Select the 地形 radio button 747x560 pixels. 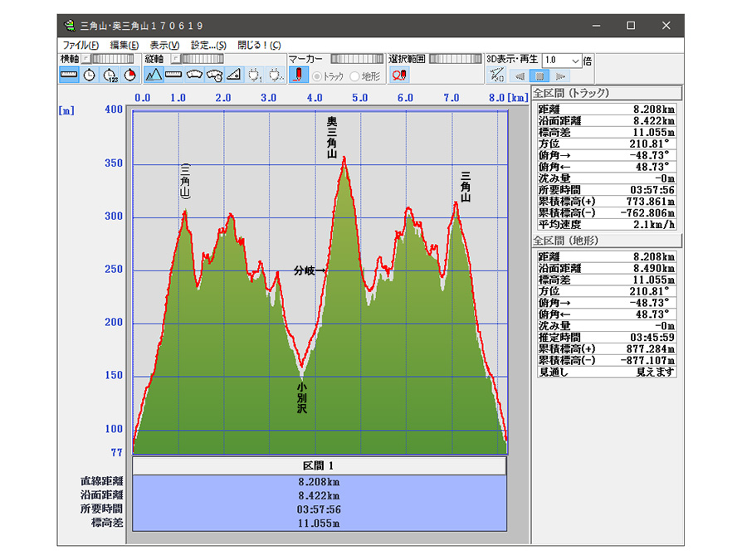coord(355,76)
